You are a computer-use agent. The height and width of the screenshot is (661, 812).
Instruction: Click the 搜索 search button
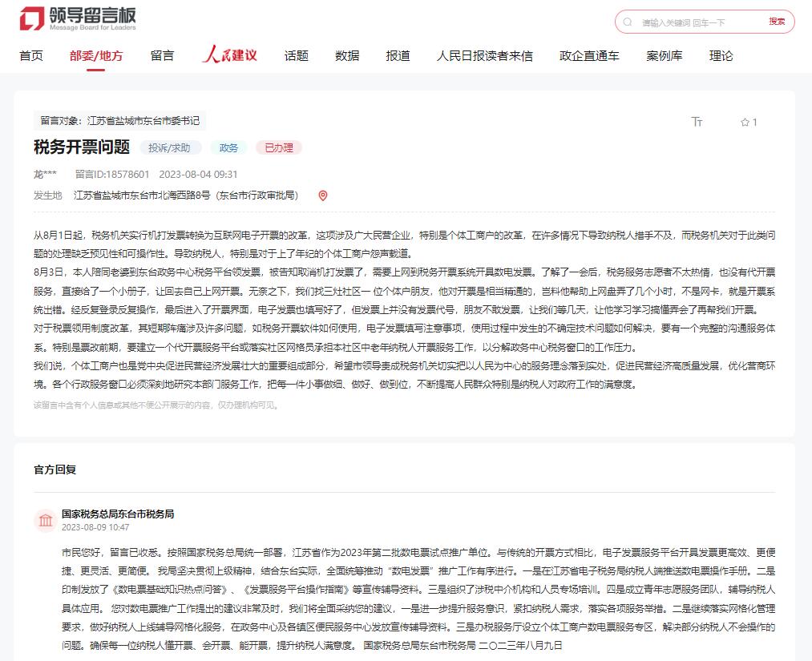point(776,22)
